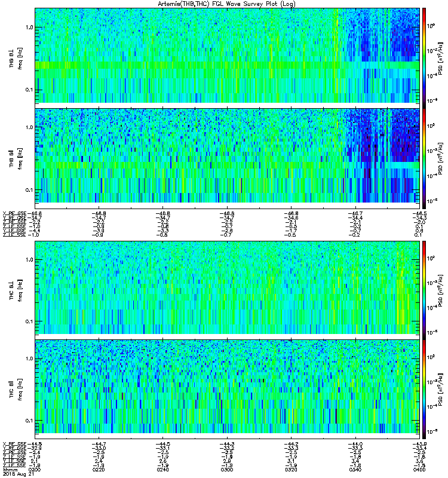Click the "THC B∥ freq [Hz]" y-axis title
Image resolution: width=448 pixels, height=478 pixels.
coord(16,390)
